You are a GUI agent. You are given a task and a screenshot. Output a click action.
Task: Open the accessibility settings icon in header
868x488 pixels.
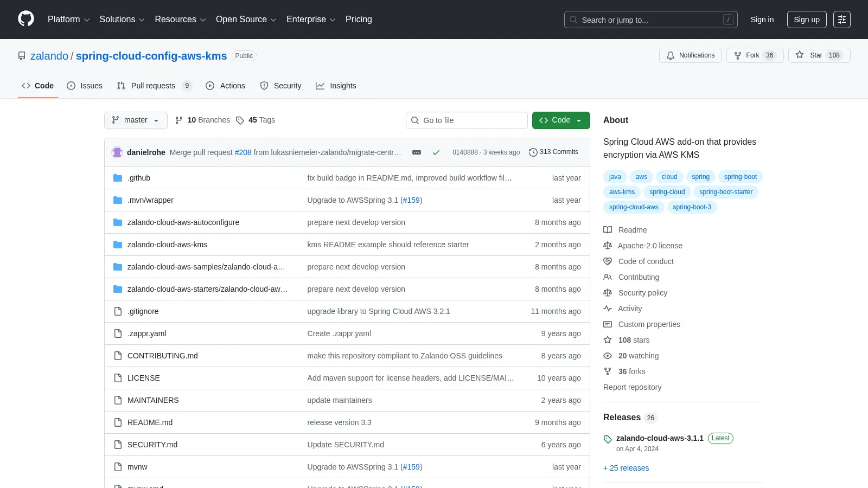click(842, 20)
